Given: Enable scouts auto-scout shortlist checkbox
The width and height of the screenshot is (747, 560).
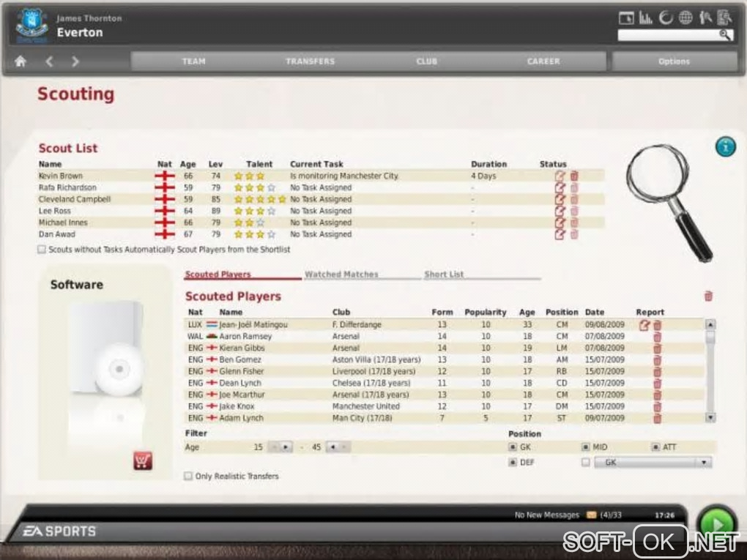Looking at the screenshot, I should tap(42, 250).
